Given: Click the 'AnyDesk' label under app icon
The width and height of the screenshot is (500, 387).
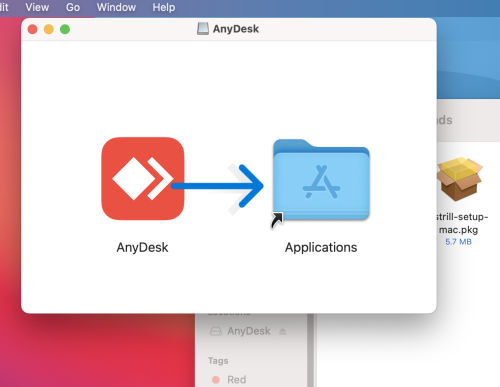Looking at the screenshot, I should 142,247.
